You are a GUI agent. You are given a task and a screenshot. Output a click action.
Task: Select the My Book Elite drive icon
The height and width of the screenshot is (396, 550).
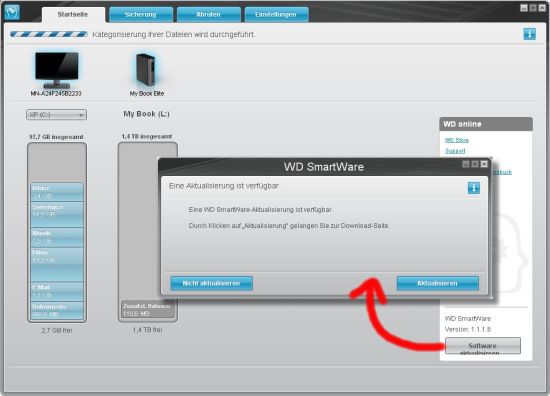tap(146, 70)
